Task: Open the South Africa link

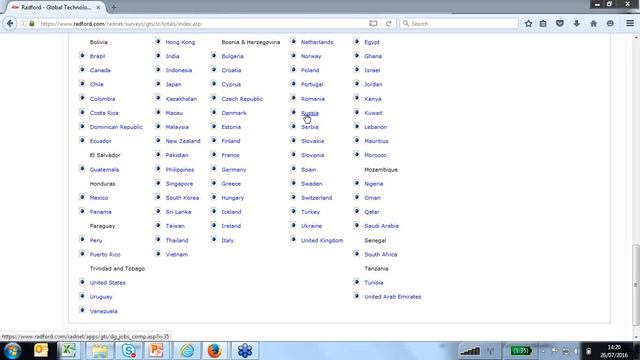Action: pyautogui.click(x=381, y=254)
